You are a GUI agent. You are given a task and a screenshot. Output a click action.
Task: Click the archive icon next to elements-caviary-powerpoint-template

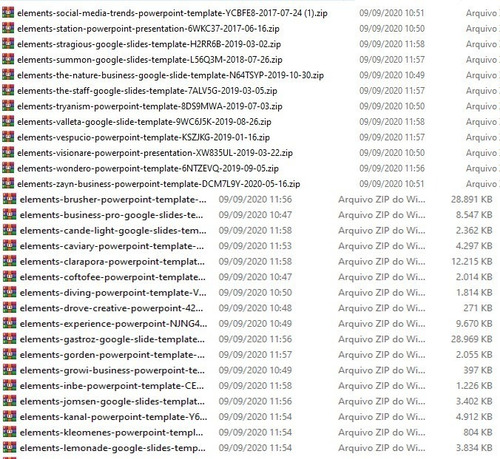click(9, 246)
